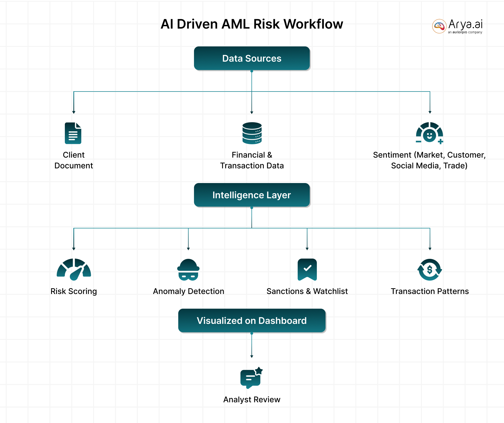
Task: Click the Data Sources box
Action: tap(252, 58)
